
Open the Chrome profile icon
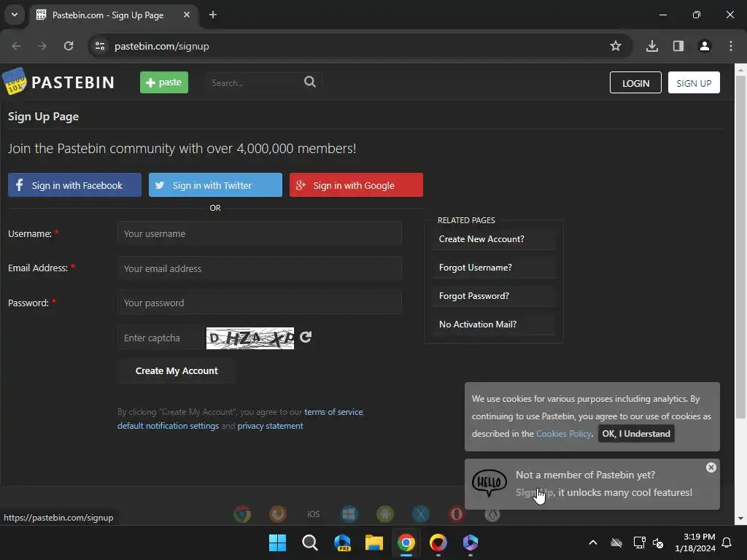click(x=705, y=46)
